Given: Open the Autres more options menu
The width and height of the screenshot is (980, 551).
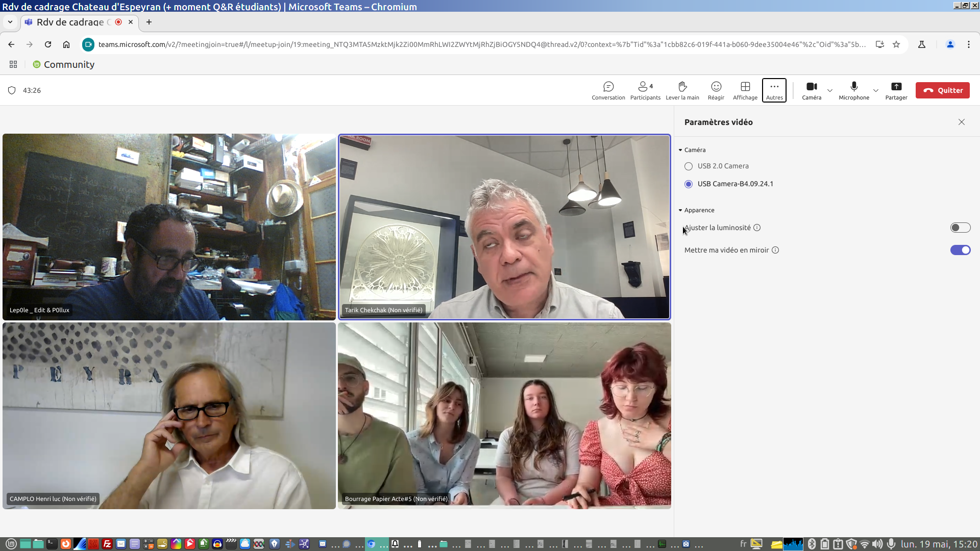Looking at the screenshot, I should coord(774,90).
